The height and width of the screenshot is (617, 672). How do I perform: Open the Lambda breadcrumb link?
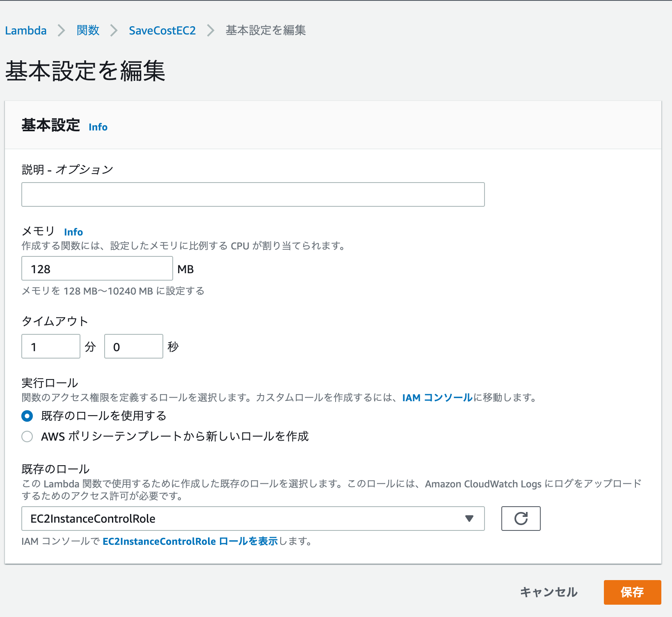click(x=26, y=30)
